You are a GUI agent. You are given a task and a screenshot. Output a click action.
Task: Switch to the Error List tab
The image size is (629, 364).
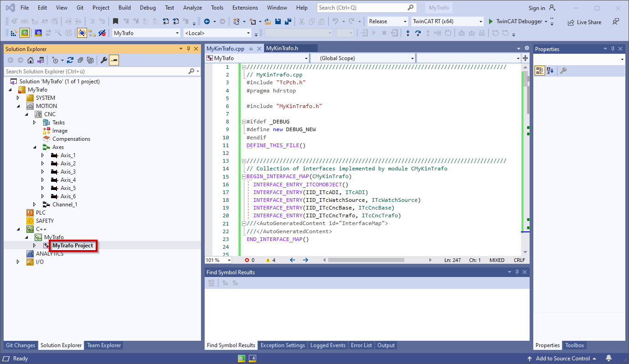click(361, 345)
